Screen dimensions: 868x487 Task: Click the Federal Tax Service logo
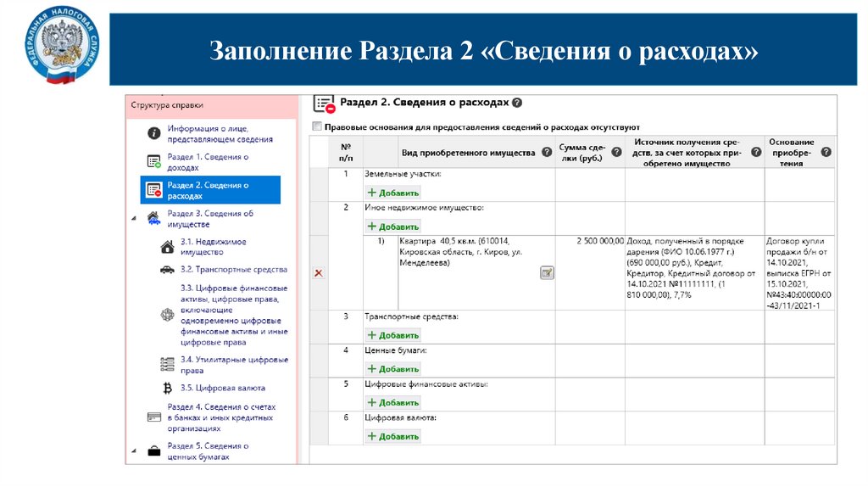pyautogui.click(x=63, y=46)
